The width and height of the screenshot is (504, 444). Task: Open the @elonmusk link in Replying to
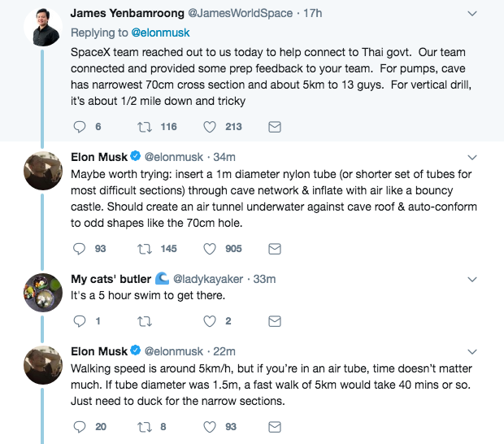[161, 33]
